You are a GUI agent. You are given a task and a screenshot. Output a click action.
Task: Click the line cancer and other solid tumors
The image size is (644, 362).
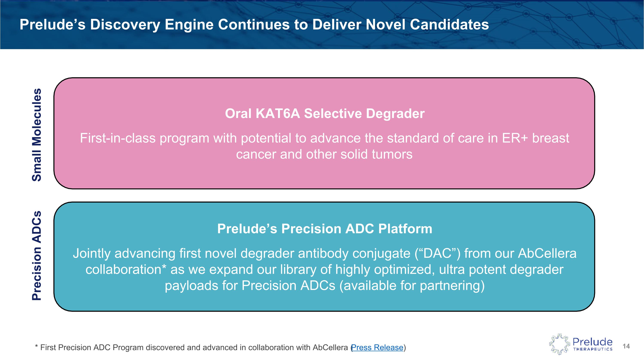pyautogui.click(x=324, y=154)
